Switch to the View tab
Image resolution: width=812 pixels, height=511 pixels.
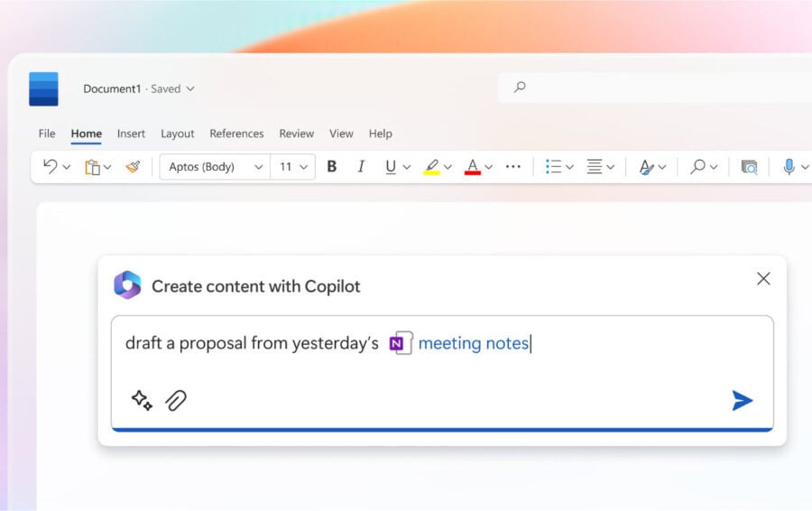(x=341, y=134)
